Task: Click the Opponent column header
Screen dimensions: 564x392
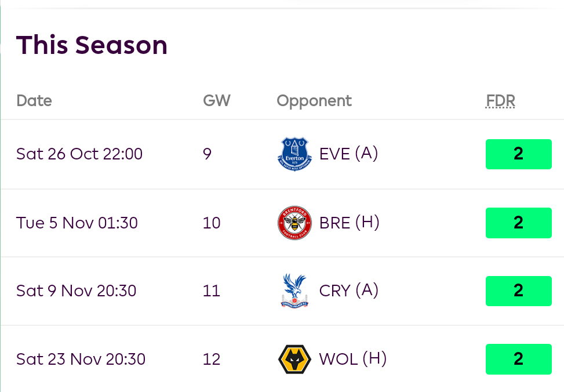Action: point(314,101)
